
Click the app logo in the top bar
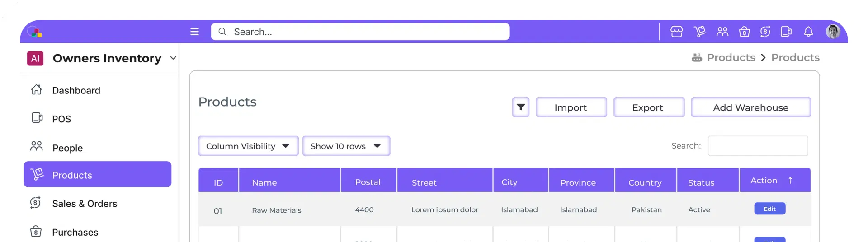tap(34, 32)
